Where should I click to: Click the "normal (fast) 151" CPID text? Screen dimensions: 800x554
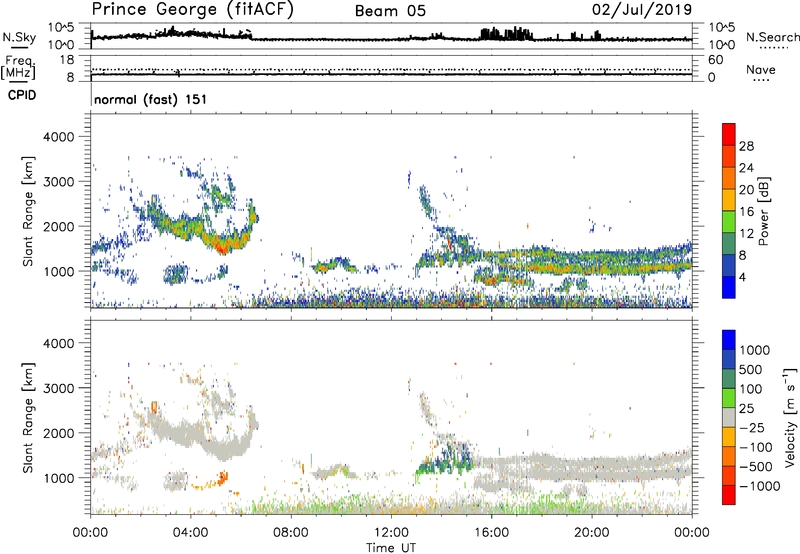click(x=151, y=99)
